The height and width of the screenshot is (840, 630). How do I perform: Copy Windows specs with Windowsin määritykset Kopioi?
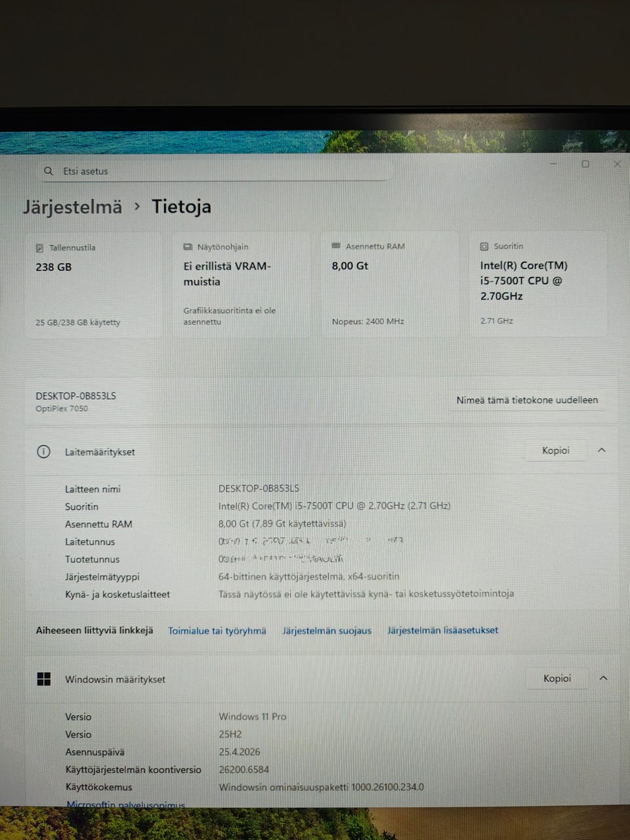click(x=556, y=679)
